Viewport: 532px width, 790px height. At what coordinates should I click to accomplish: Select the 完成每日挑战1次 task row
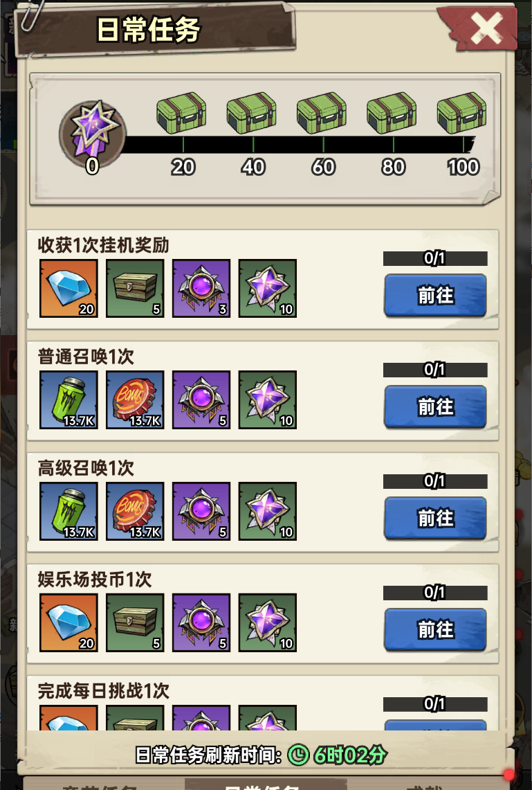click(263, 703)
